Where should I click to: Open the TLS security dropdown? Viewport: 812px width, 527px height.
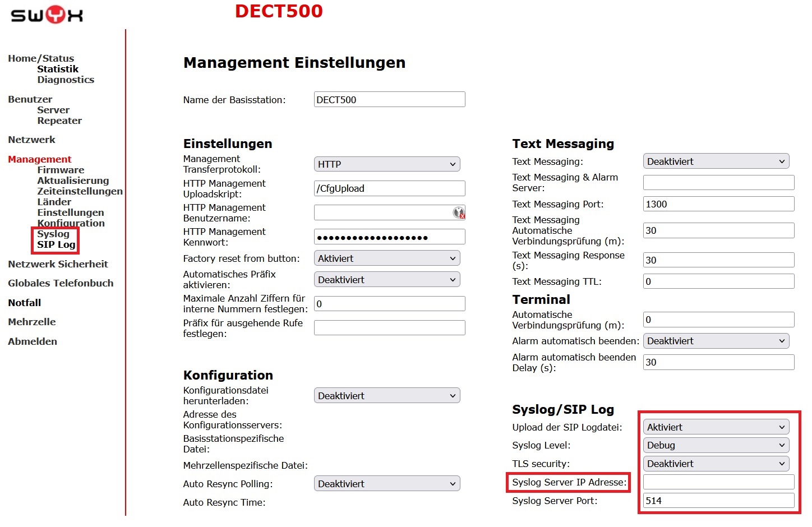point(716,464)
